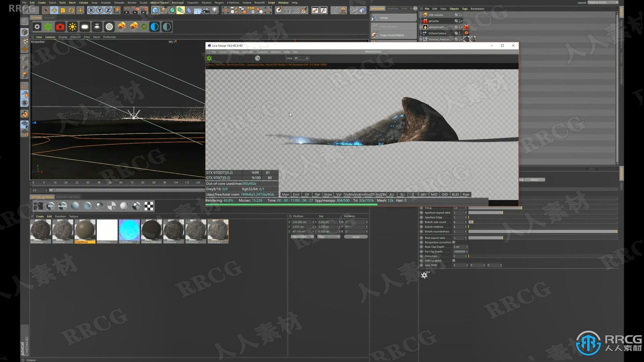644x362 pixels.
Task: Select Octane Blend material icon
Action: point(62,206)
